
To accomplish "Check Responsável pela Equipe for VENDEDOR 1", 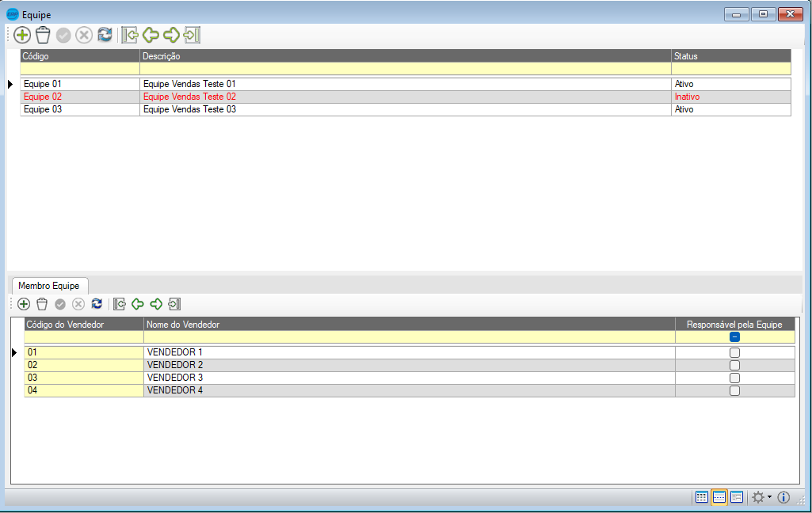I will pos(734,352).
